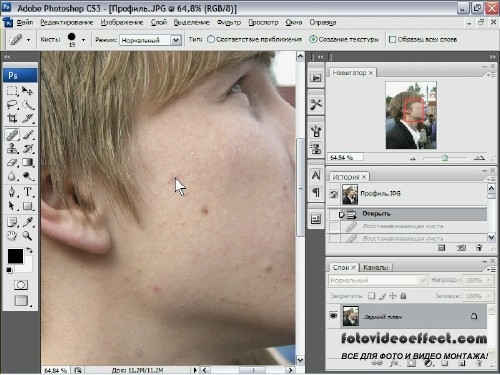Viewport: 500px width, 375px height.
Task: Select the Notes tool
Action: (12, 222)
